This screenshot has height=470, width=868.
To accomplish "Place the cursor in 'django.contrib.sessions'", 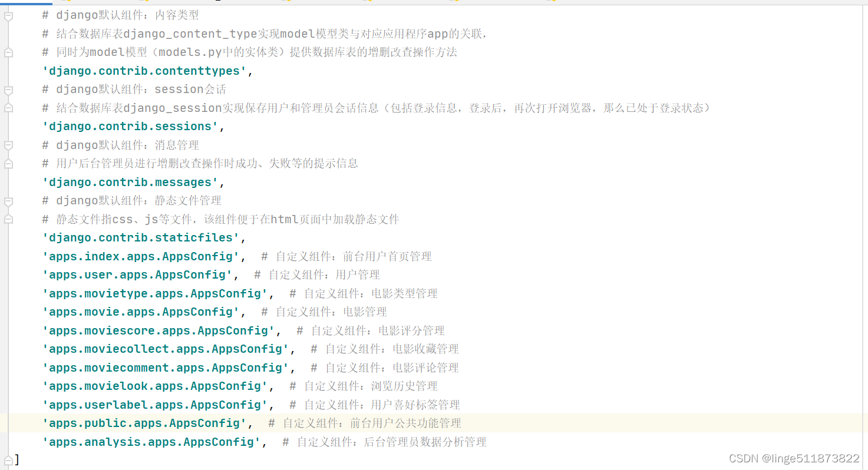I will coord(130,127).
